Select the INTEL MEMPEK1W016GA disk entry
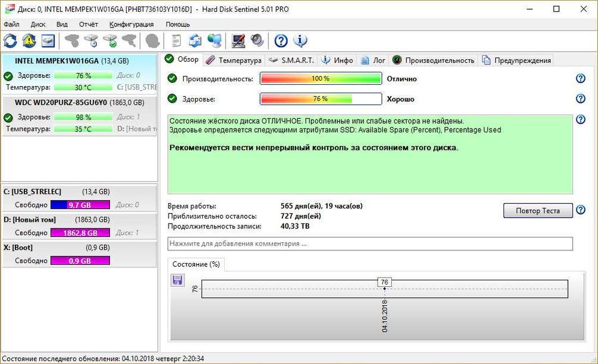Image resolution: width=598 pixels, height=364 pixels. [80, 74]
